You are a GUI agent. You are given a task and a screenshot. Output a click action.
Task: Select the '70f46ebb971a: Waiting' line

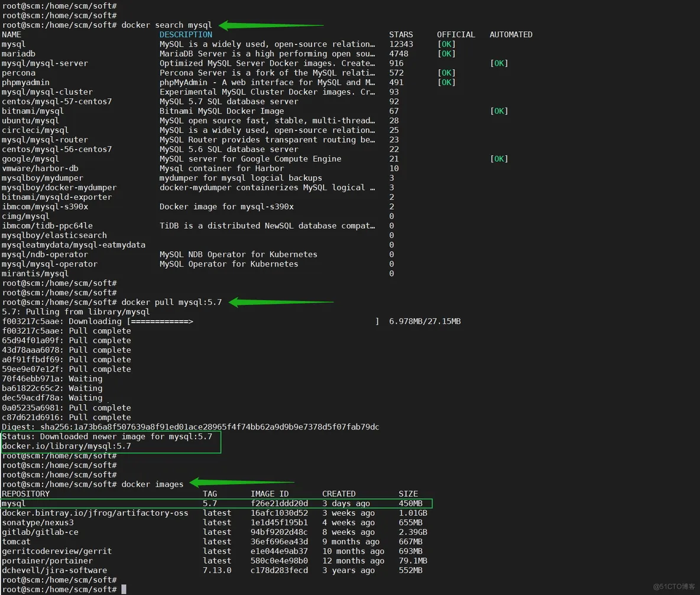click(x=52, y=379)
